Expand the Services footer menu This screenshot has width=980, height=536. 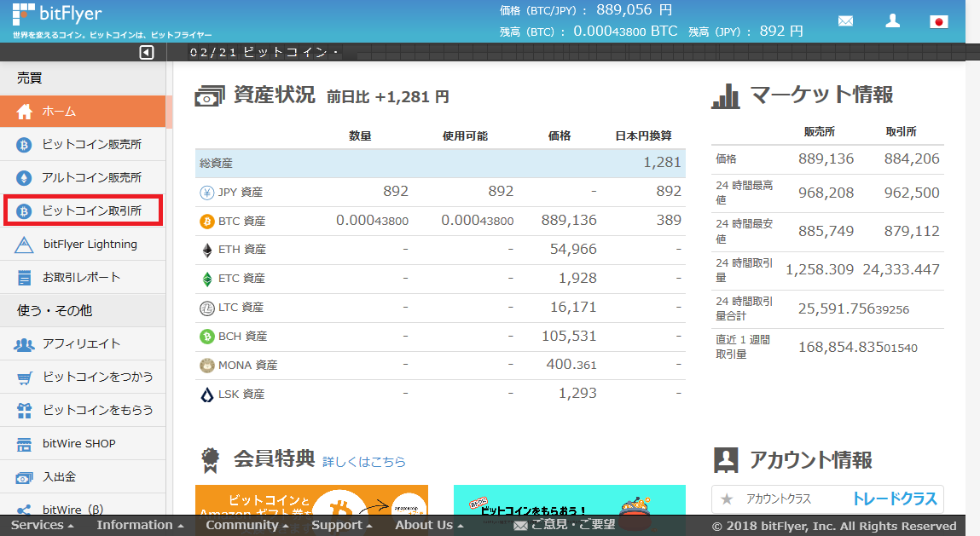coord(42,526)
